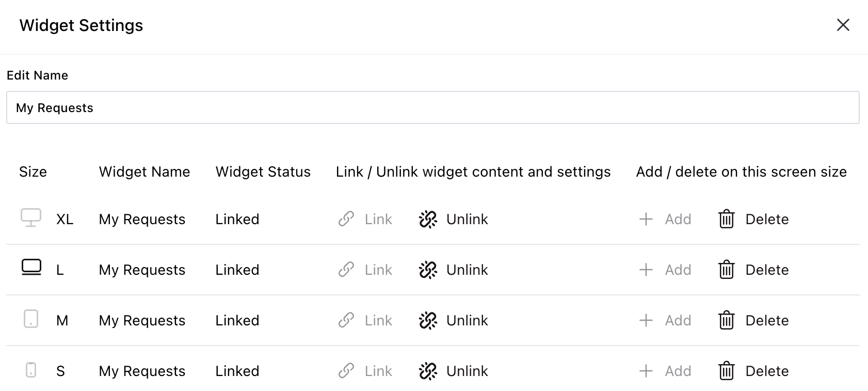The height and width of the screenshot is (391, 868).
Task: Select the desktop icon for XL size
Action: pos(31,219)
